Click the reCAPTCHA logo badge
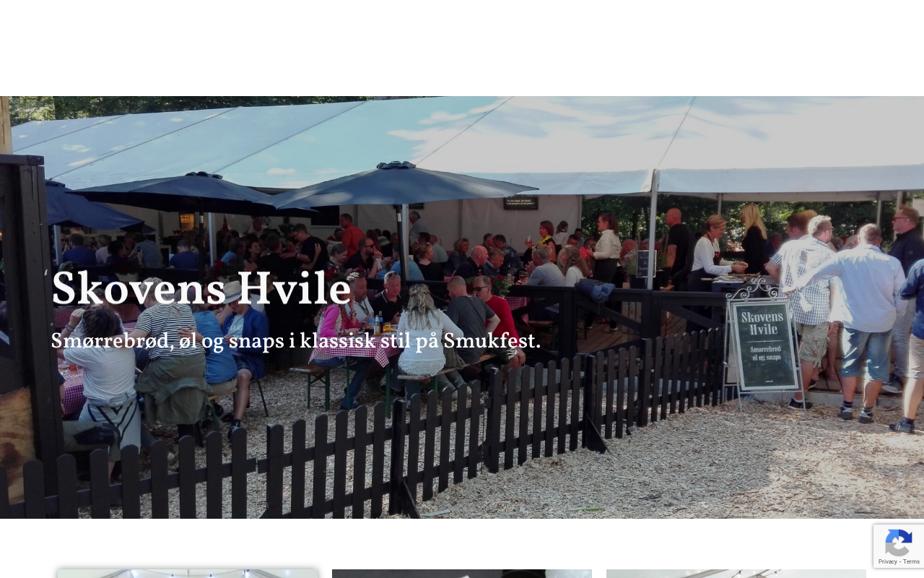924x578 pixels. click(x=899, y=543)
